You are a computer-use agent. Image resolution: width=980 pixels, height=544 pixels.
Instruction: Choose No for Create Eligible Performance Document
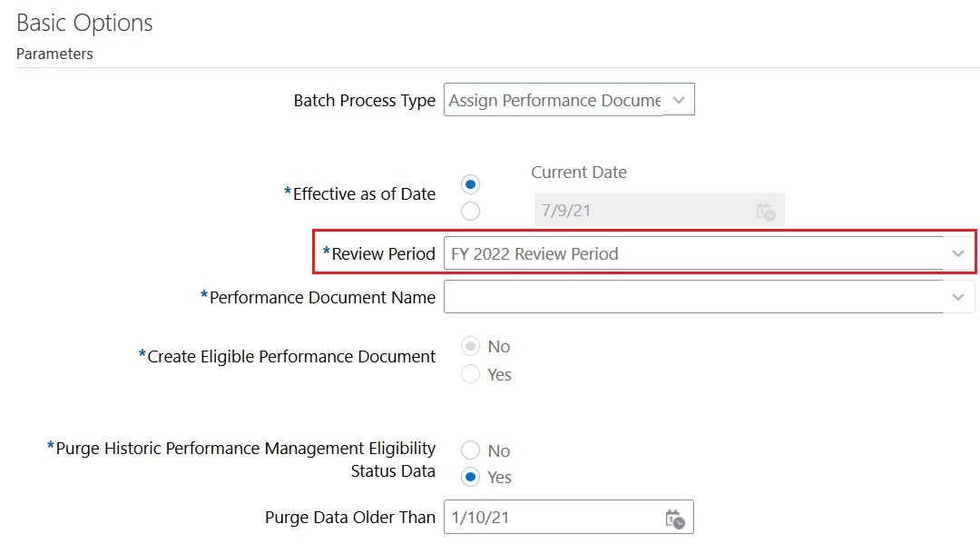(x=471, y=346)
